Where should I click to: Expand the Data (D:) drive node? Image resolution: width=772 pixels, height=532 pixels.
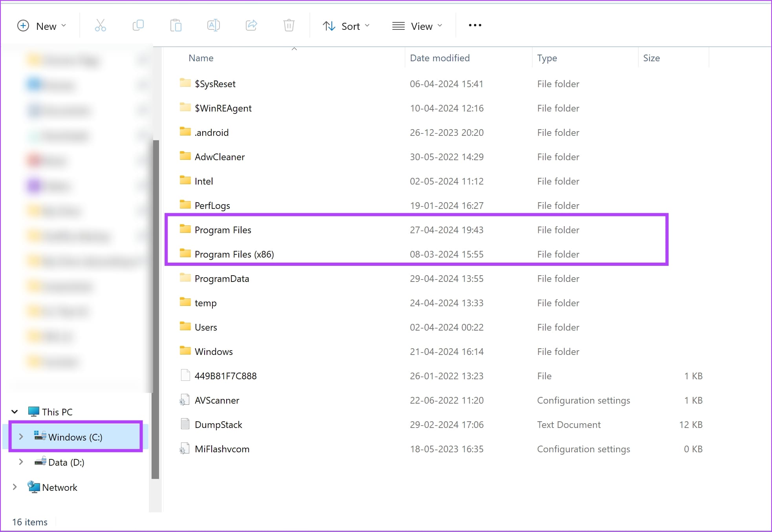(21, 462)
